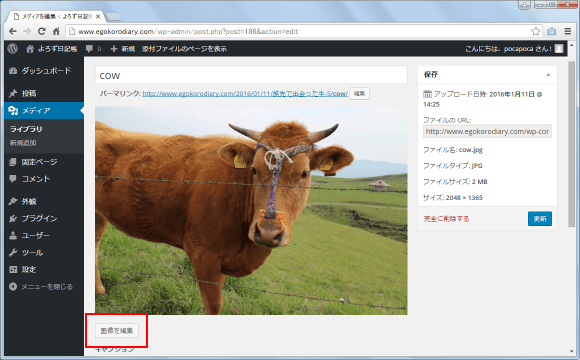Bookmark this page with the star icon

pyautogui.click(x=535, y=31)
